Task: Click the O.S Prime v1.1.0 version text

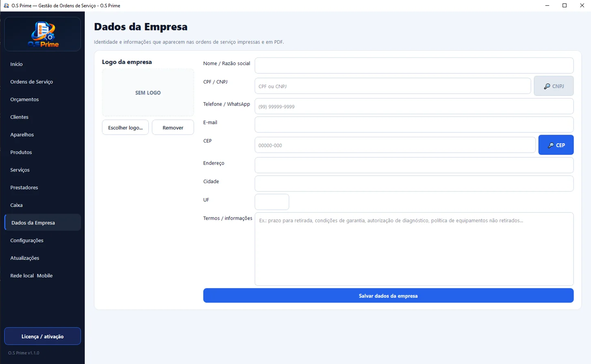Action: pos(24,353)
